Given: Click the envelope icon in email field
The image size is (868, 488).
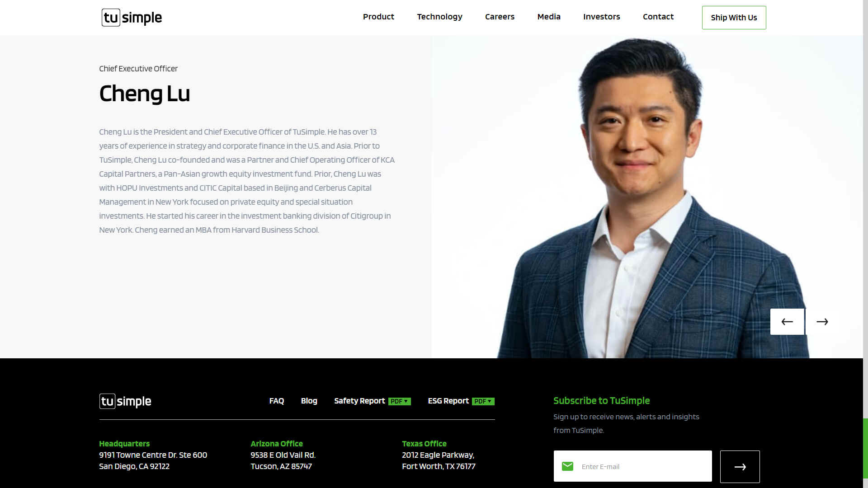Looking at the screenshot, I should (567, 466).
